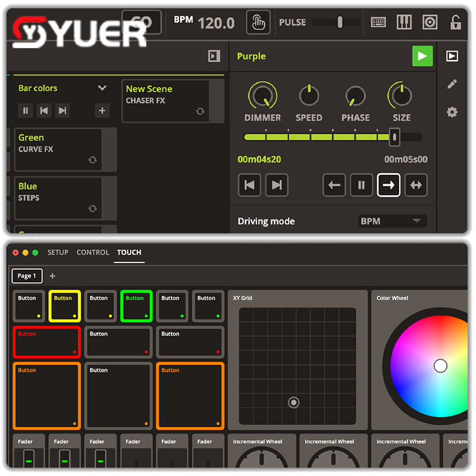Viewport: 476px width, 476px height.
Task: Click the first Fader control
Action: tap(29, 451)
